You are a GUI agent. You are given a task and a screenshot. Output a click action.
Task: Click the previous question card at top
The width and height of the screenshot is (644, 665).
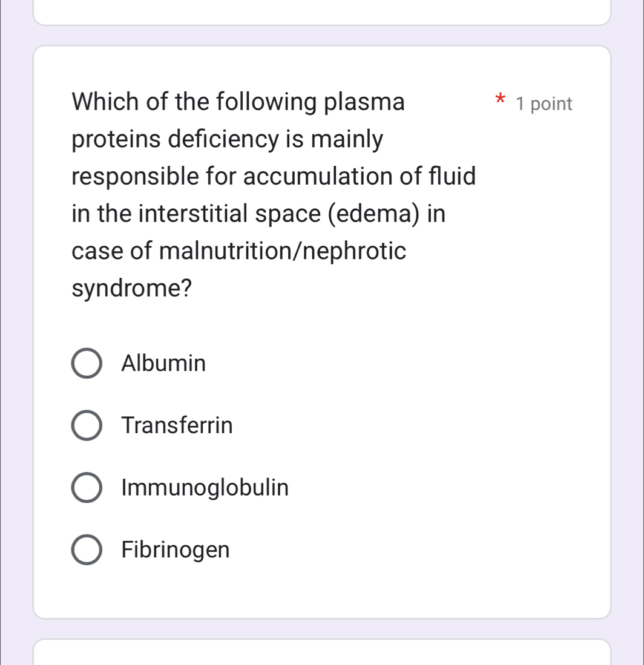click(321, 12)
